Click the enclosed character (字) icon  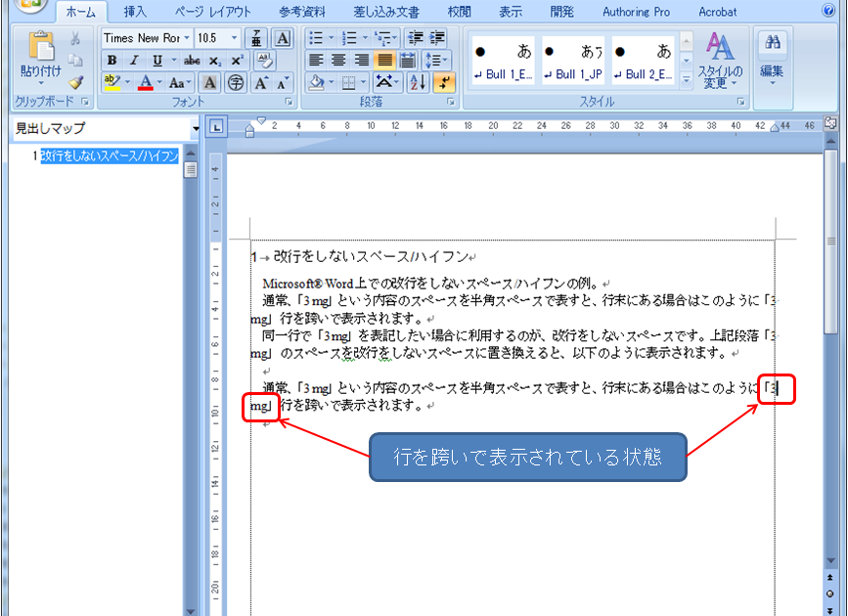(236, 83)
